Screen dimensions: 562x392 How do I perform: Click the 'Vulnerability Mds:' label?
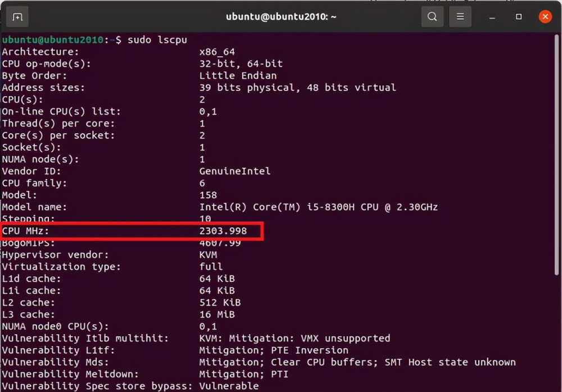[x=56, y=362]
